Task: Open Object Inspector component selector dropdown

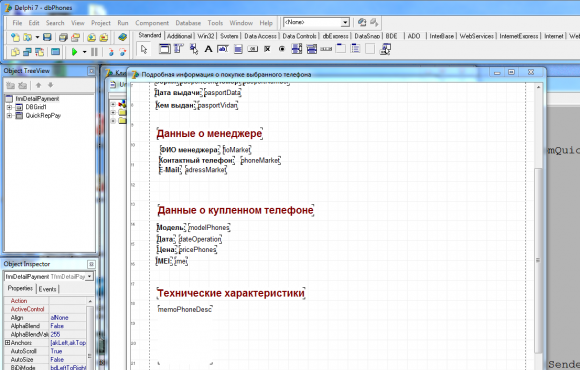Action: point(89,276)
